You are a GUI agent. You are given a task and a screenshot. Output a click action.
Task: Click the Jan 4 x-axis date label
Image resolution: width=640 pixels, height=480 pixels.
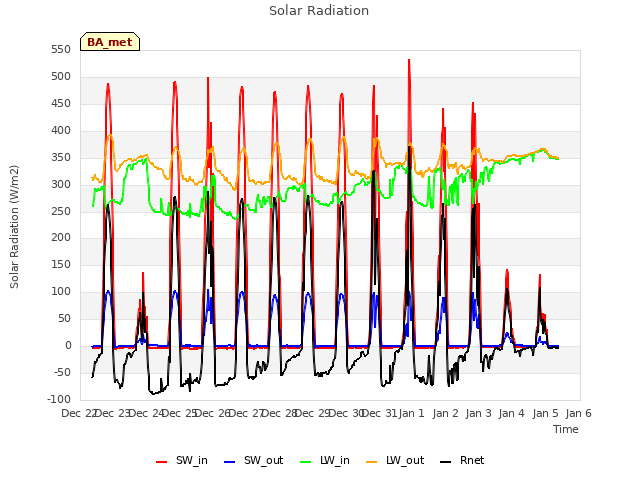[511, 413]
